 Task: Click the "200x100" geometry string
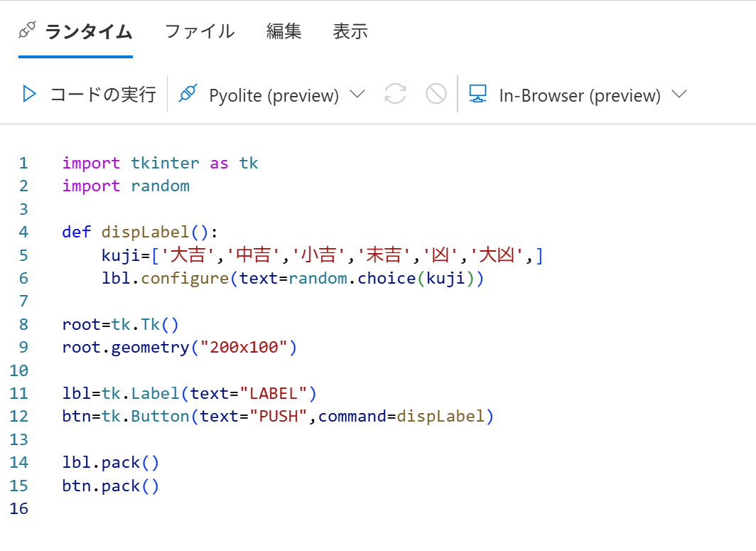pyautogui.click(x=244, y=348)
